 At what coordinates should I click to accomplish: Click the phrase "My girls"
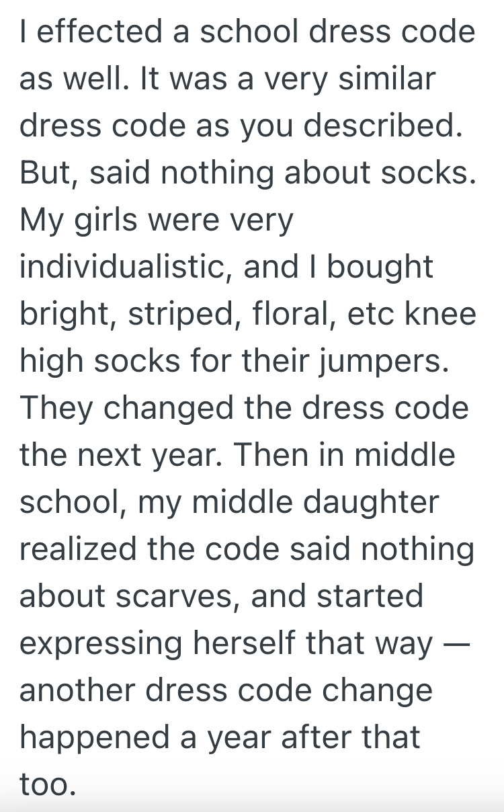[x=75, y=221]
